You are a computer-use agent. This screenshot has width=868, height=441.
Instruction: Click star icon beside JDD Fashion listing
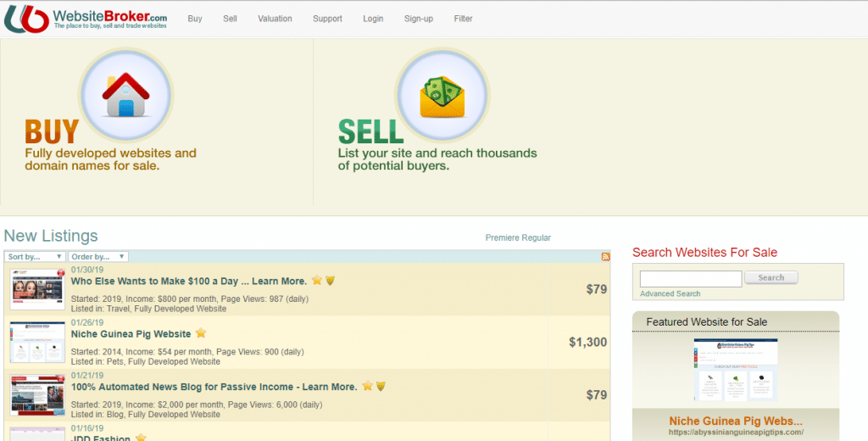coord(142,438)
